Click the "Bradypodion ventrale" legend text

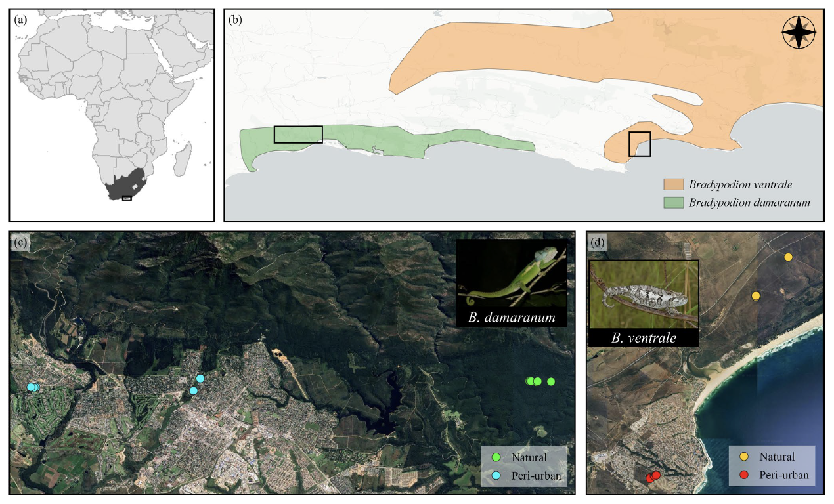pos(737,184)
